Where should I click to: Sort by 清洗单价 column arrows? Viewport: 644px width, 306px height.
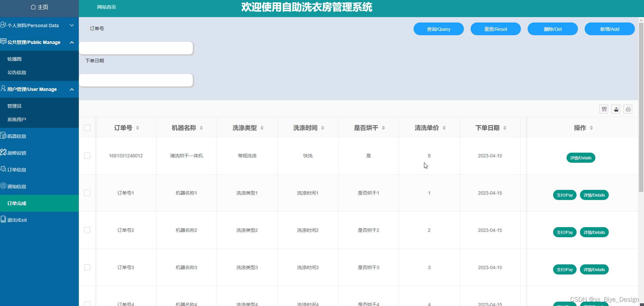[444, 128]
